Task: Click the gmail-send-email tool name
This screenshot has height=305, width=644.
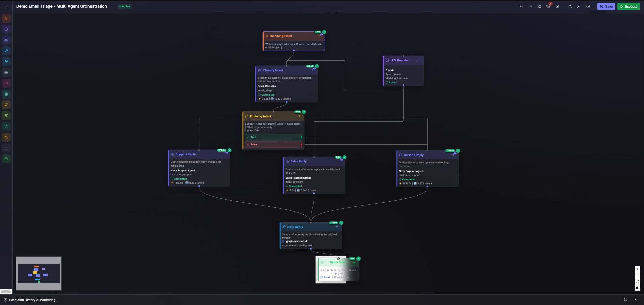Action: point(296,242)
